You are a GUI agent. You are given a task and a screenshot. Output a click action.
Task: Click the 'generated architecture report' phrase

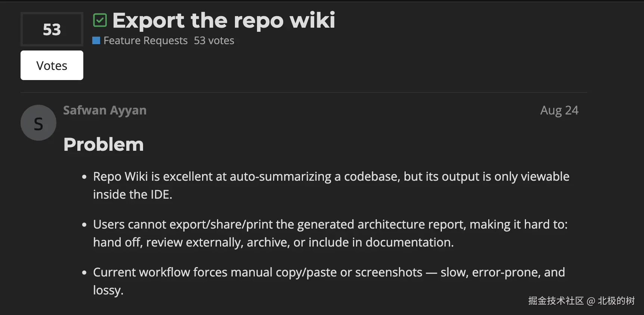coord(381,224)
